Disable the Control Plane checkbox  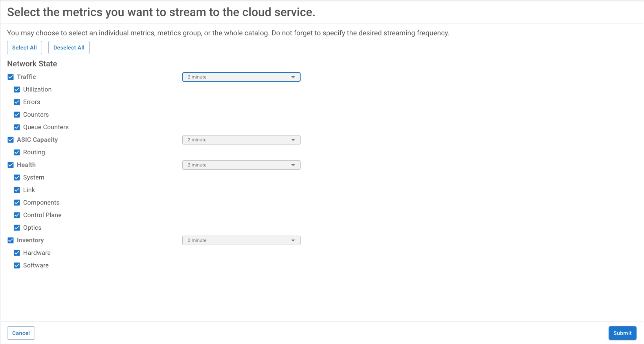pos(17,215)
